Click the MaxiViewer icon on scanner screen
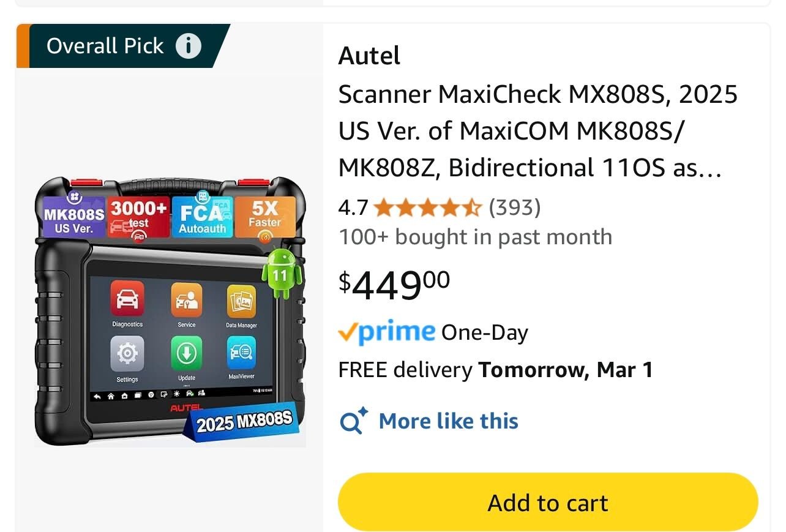 coord(241,353)
